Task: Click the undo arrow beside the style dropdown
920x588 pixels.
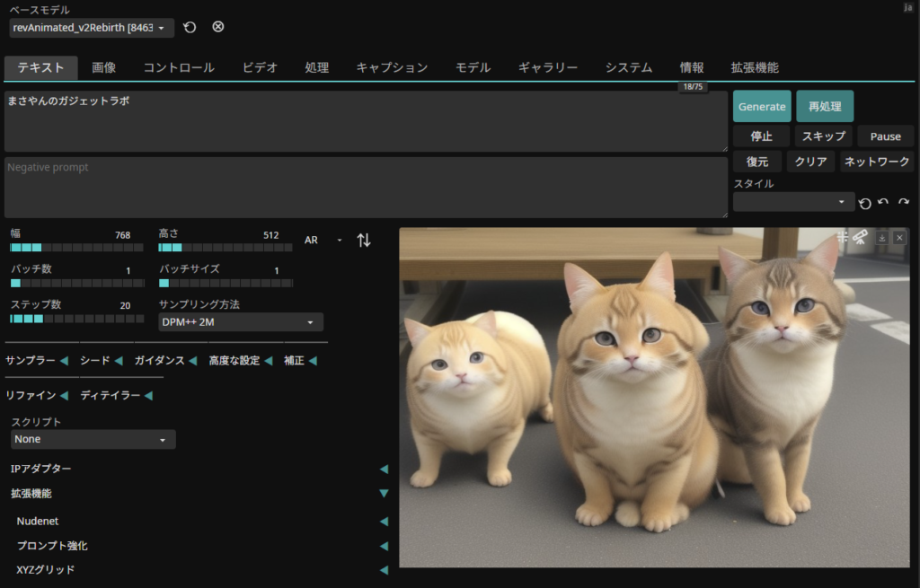Action: tap(883, 203)
